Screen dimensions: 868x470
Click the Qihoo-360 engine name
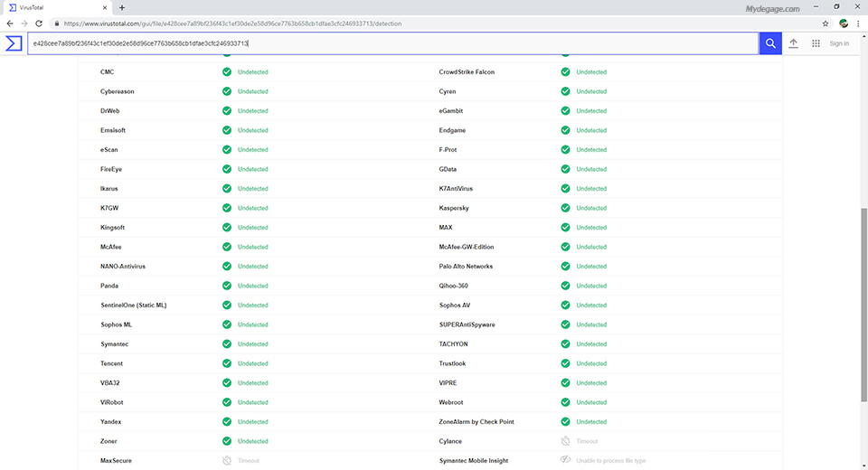(x=453, y=286)
